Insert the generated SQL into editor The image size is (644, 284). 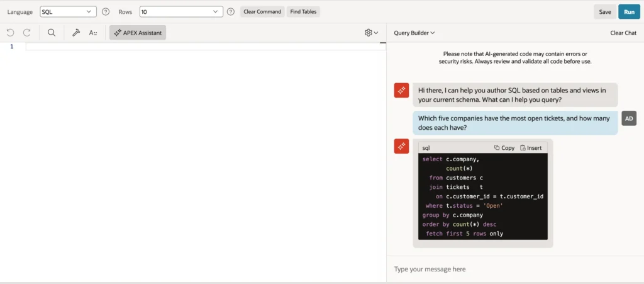pyautogui.click(x=531, y=148)
